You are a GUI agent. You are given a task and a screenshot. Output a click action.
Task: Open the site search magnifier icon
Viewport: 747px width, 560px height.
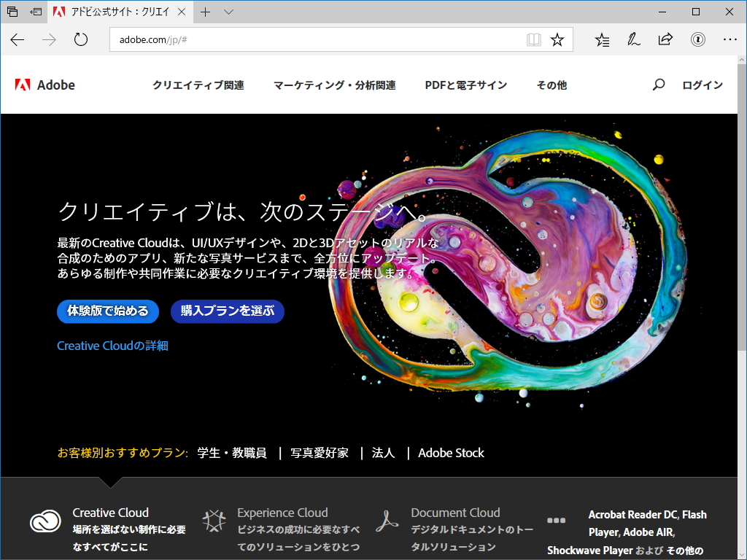659,85
